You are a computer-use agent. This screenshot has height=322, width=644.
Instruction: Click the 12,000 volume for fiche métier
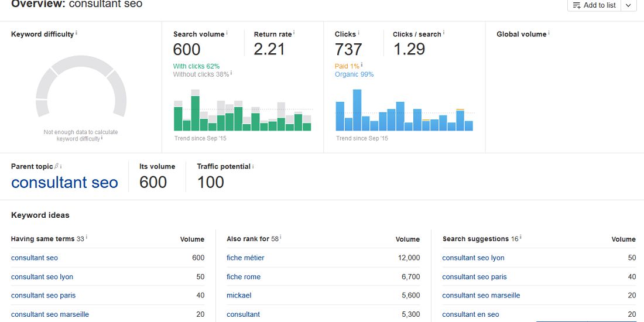[408, 258]
